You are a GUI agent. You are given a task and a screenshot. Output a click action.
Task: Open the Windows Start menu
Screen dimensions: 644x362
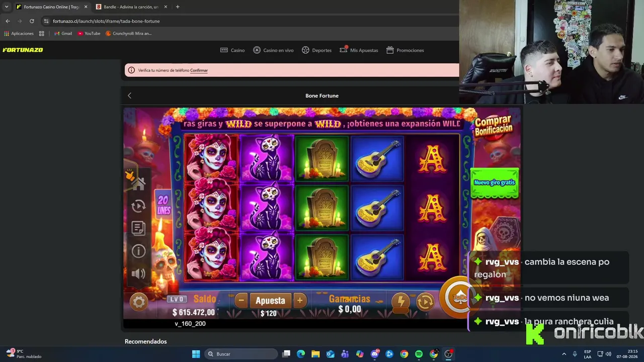[x=196, y=354]
